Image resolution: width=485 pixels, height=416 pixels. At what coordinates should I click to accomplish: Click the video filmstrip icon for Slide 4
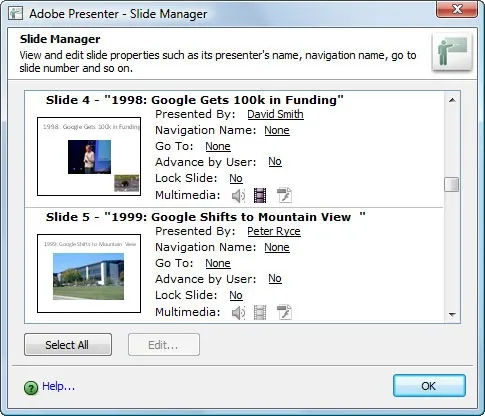(x=260, y=196)
